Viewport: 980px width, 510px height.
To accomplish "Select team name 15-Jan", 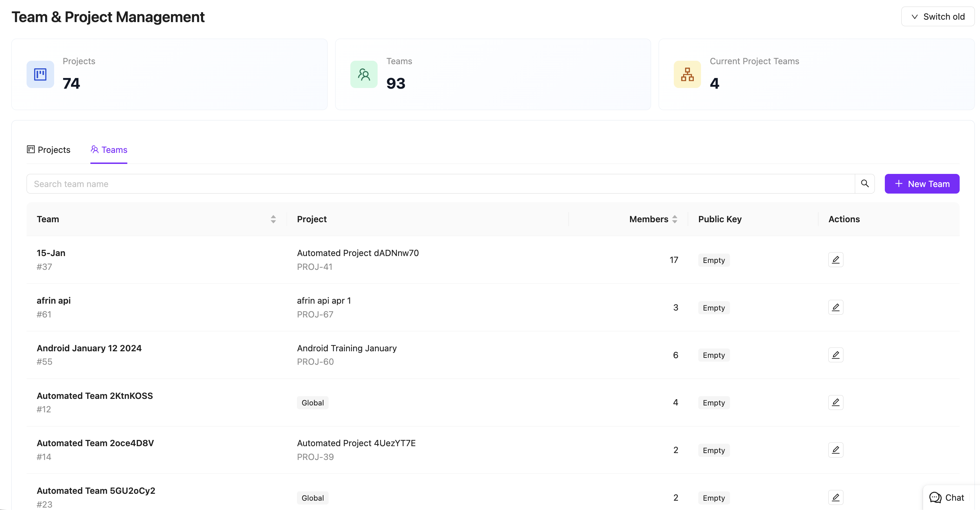I will click(x=51, y=253).
